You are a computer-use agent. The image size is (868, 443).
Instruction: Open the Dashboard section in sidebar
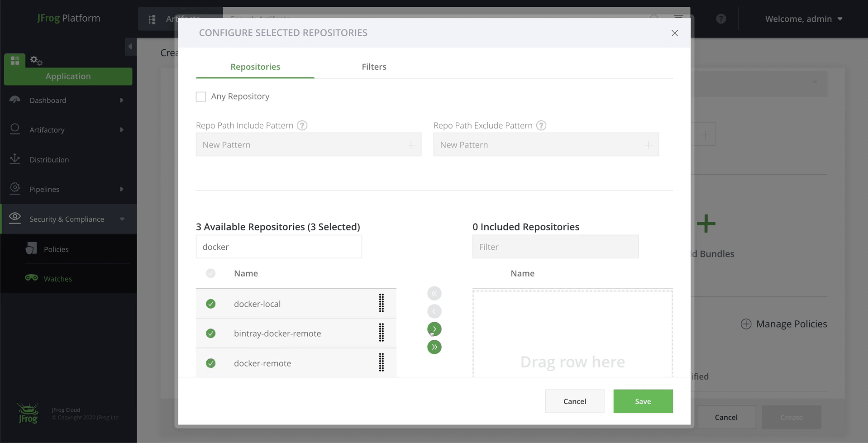(x=47, y=100)
